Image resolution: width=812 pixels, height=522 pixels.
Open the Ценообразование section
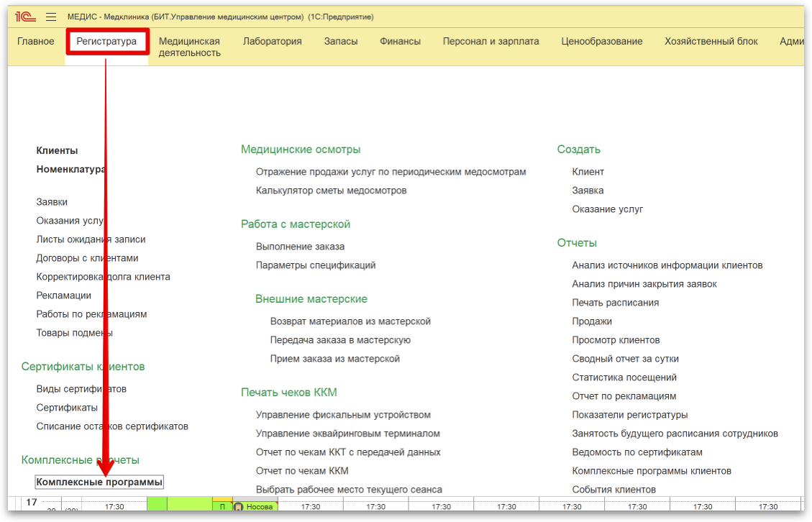point(602,42)
